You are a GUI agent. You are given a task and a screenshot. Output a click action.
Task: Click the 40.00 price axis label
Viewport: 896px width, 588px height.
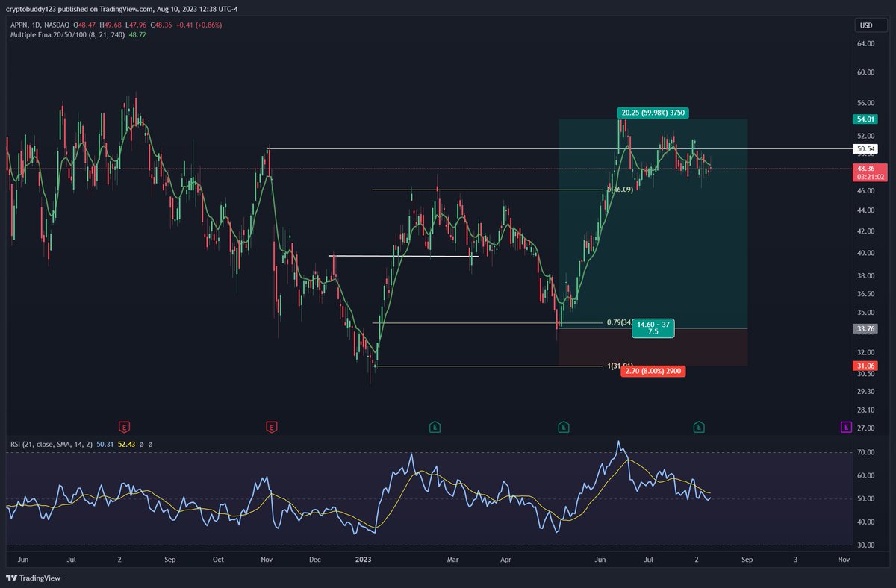(x=865, y=254)
